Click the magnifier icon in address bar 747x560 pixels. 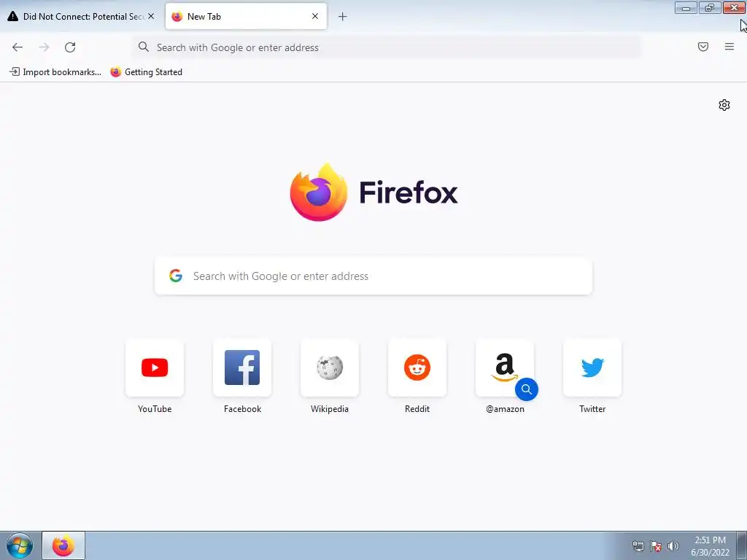click(144, 47)
